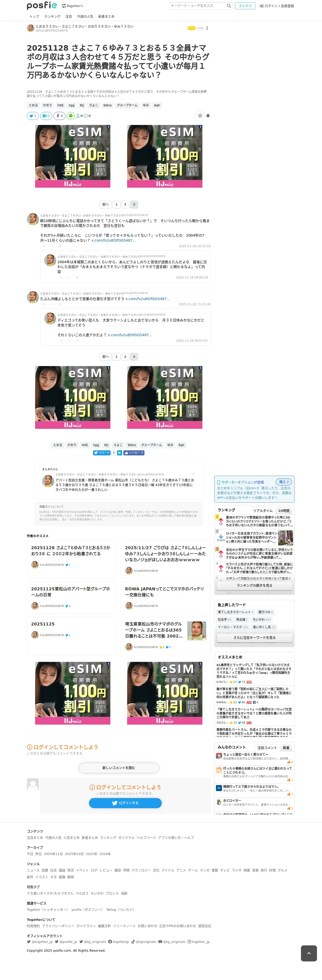Open the three-dot more options menu
The image size is (322, 980).
click(x=207, y=28)
